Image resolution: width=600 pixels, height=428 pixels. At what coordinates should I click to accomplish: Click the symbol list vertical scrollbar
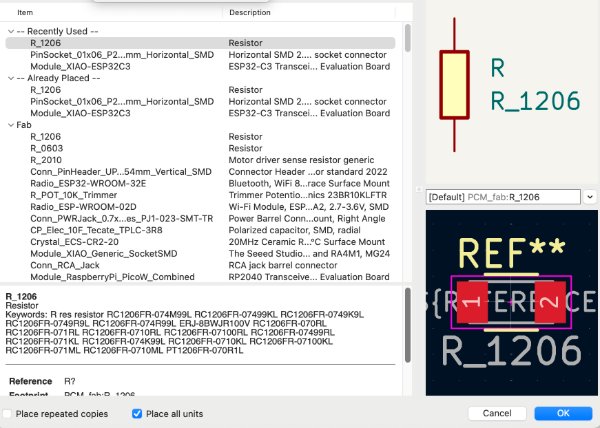click(408, 38)
